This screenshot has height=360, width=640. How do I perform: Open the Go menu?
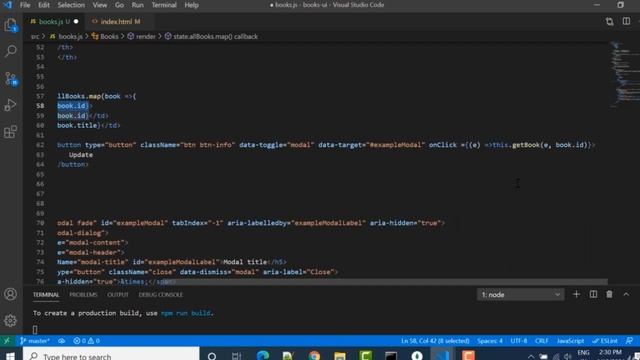[119, 5]
